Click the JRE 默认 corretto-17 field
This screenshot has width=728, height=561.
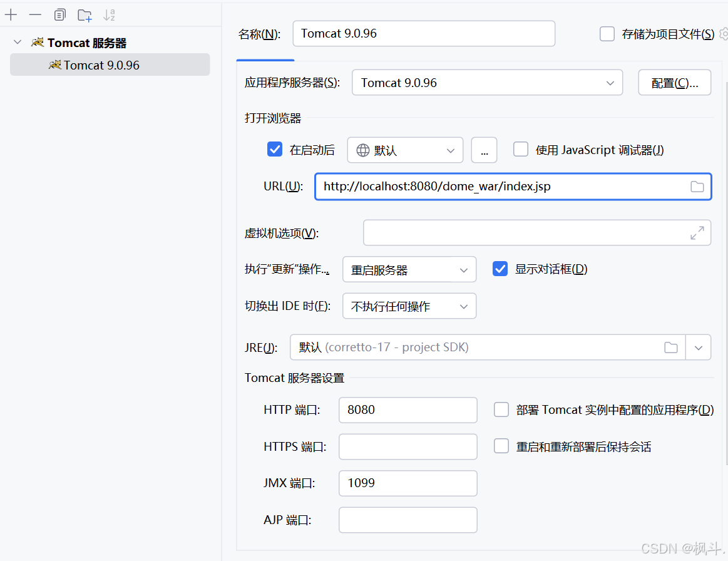click(x=488, y=347)
